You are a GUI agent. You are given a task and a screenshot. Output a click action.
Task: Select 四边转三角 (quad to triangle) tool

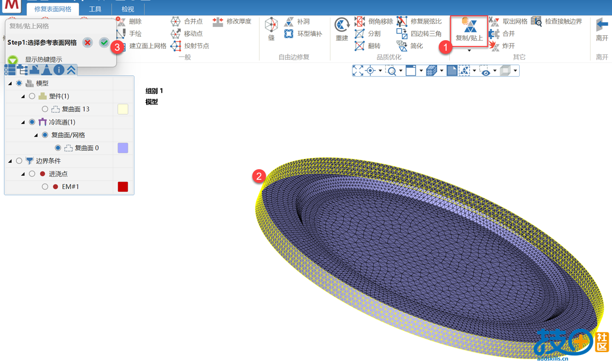coord(419,34)
